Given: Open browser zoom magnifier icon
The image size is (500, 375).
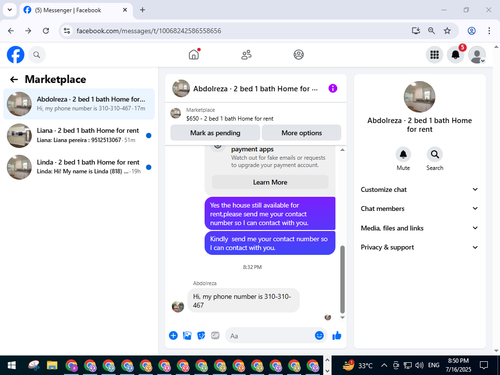Looking at the screenshot, I should [431, 31].
